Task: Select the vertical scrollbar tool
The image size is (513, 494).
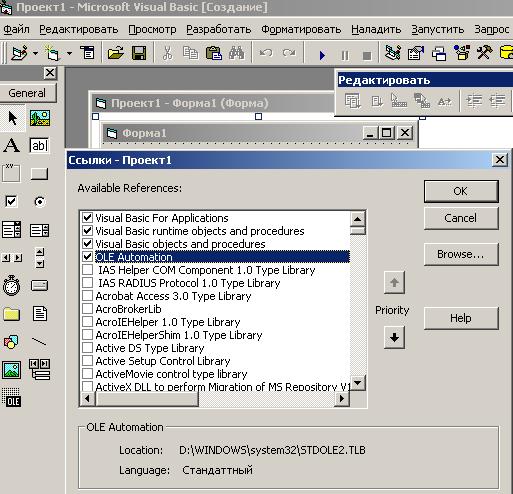Action: tap(40, 258)
